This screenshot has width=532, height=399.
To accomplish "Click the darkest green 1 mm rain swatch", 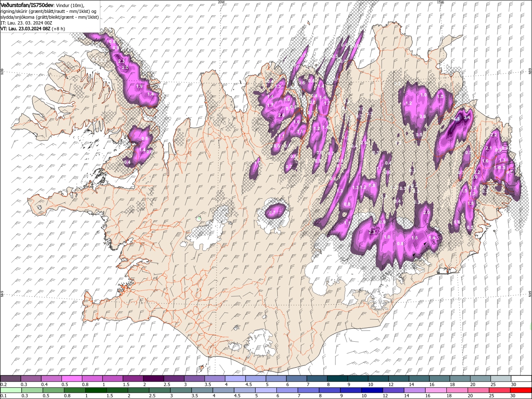I will [96, 390].
